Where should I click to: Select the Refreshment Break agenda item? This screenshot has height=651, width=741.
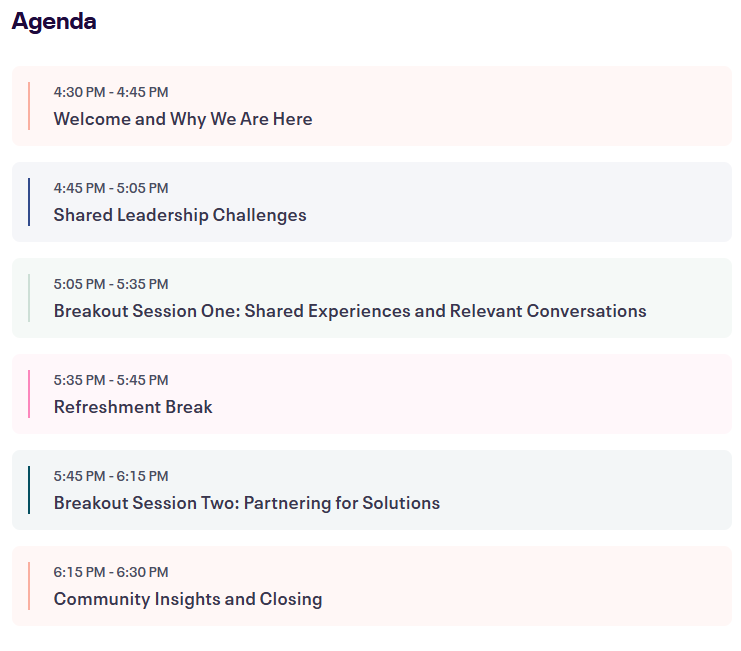(133, 406)
